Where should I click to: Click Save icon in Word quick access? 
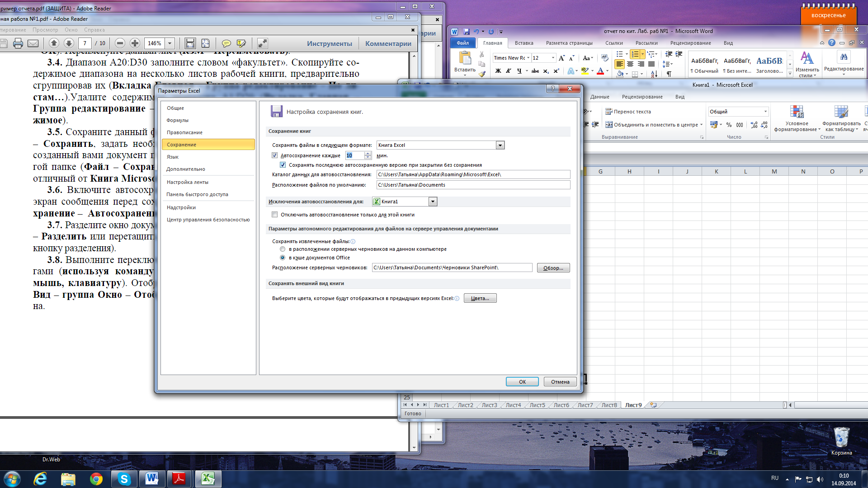click(x=467, y=32)
